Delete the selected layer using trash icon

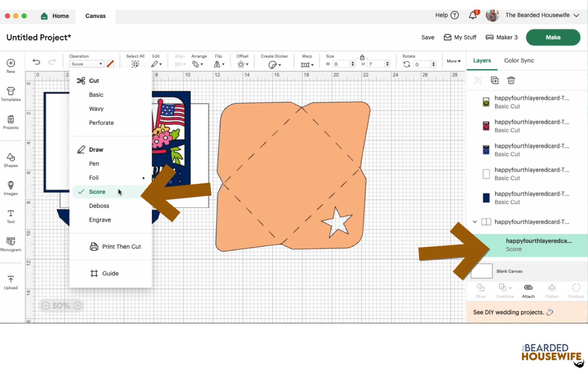[x=511, y=80]
